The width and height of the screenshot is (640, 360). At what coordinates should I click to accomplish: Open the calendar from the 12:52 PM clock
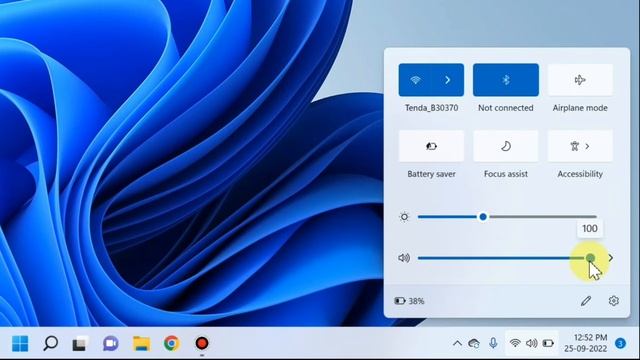(586, 343)
